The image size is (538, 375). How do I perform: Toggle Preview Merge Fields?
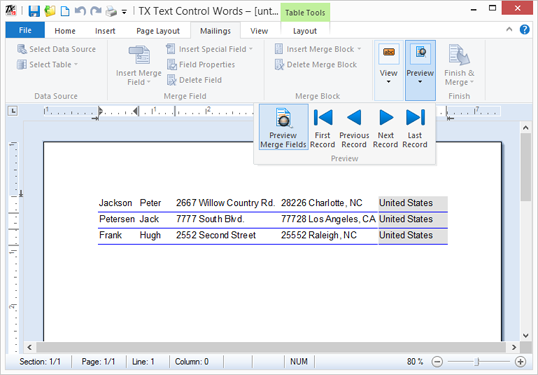283,127
